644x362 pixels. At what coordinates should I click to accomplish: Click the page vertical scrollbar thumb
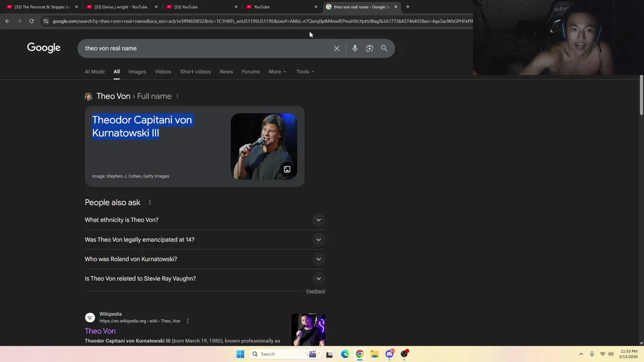pos(641,96)
